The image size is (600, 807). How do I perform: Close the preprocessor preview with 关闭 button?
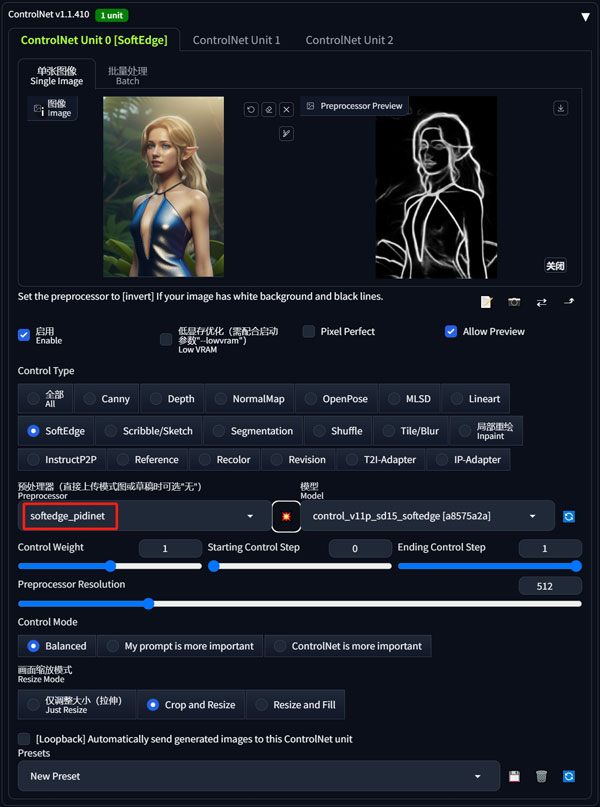click(x=555, y=266)
